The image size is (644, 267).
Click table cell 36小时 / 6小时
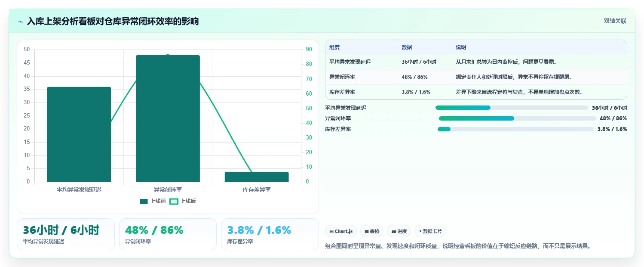click(x=419, y=62)
